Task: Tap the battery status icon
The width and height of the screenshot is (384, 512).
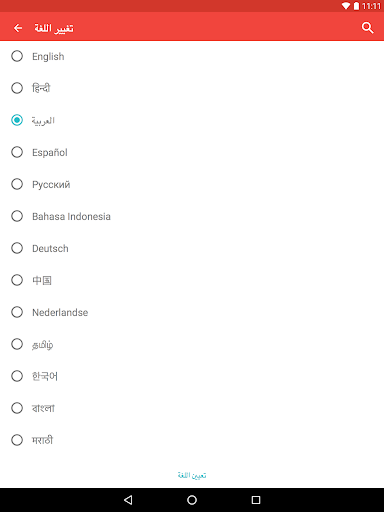Action: coord(356,6)
